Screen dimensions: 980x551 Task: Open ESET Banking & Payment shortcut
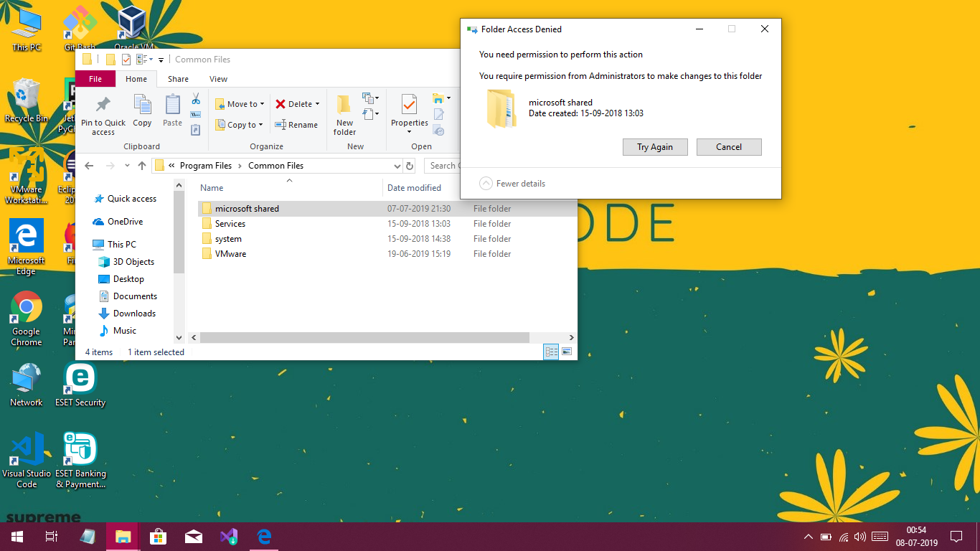(80, 461)
